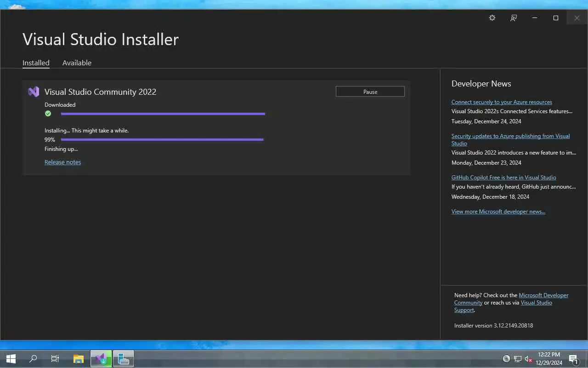Click the 99% installing progress bar

[162, 139]
